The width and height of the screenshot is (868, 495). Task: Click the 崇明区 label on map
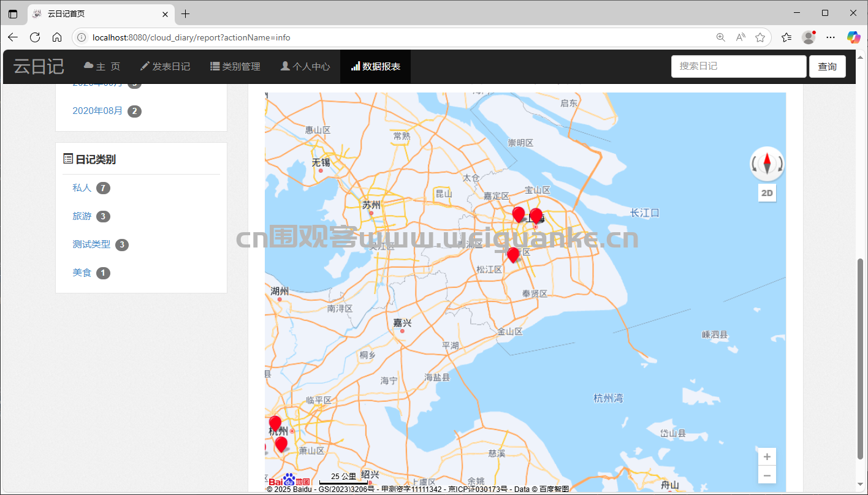[x=520, y=143]
